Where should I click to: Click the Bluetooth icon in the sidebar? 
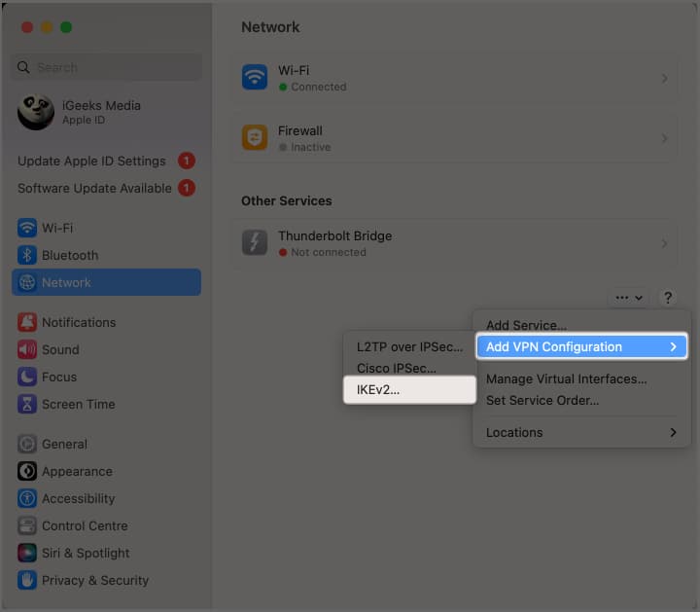pyautogui.click(x=27, y=255)
